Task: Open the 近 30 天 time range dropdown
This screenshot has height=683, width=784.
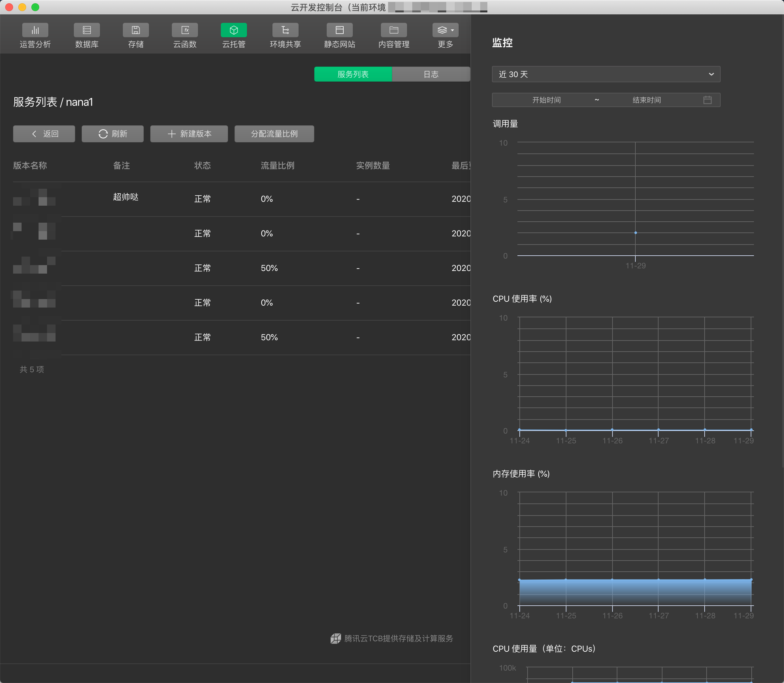Action: click(x=606, y=74)
